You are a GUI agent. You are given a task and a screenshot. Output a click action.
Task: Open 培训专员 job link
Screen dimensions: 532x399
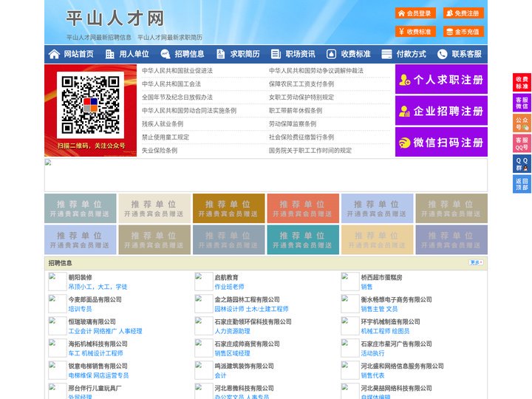pos(80,309)
